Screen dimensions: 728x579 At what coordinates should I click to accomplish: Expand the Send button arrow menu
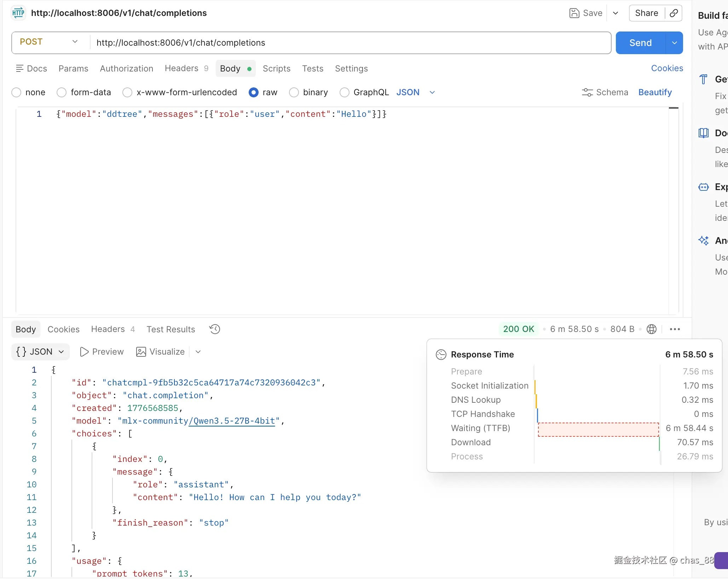tap(674, 43)
